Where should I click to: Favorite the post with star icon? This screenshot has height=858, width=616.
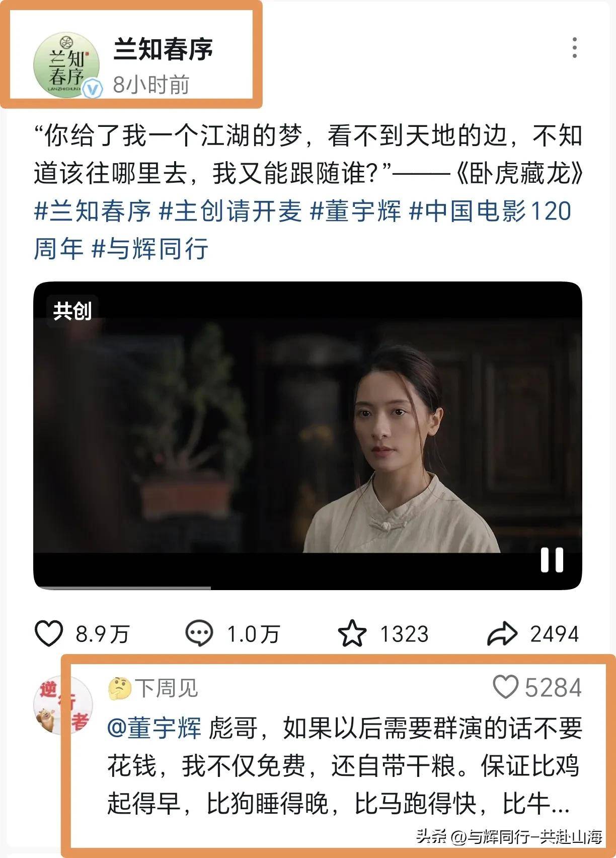(x=352, y=633)
